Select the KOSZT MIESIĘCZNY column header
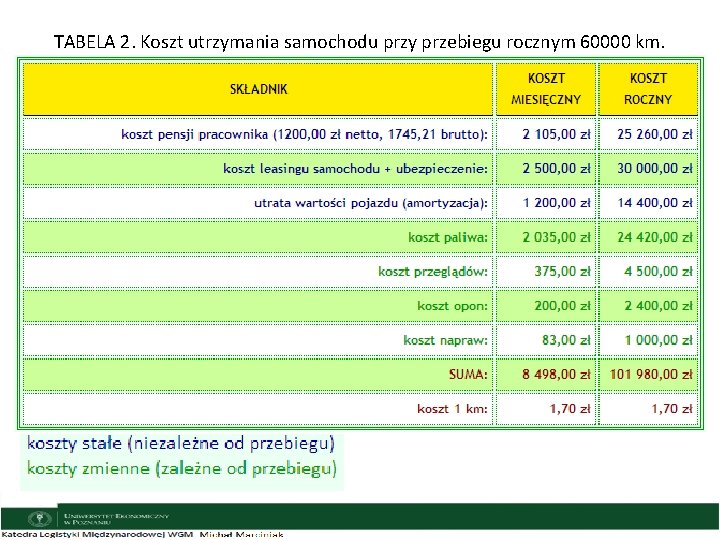Image resolution: width=720 pixels, height=540 pixels. point(546,89)
